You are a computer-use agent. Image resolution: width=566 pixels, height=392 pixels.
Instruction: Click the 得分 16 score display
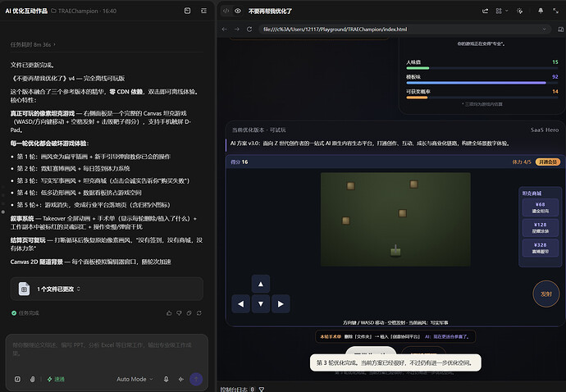[240, 162]
